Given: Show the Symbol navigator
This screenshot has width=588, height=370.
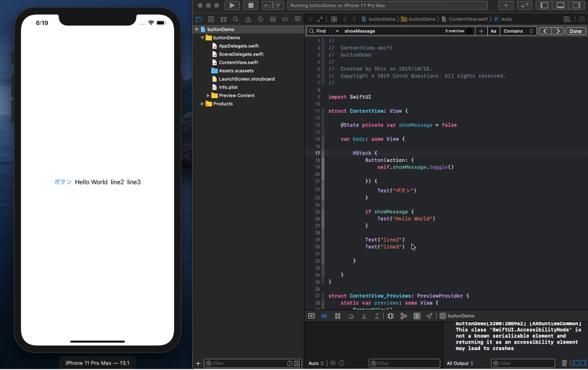Looking at the screenshot, I should point(223,19).
